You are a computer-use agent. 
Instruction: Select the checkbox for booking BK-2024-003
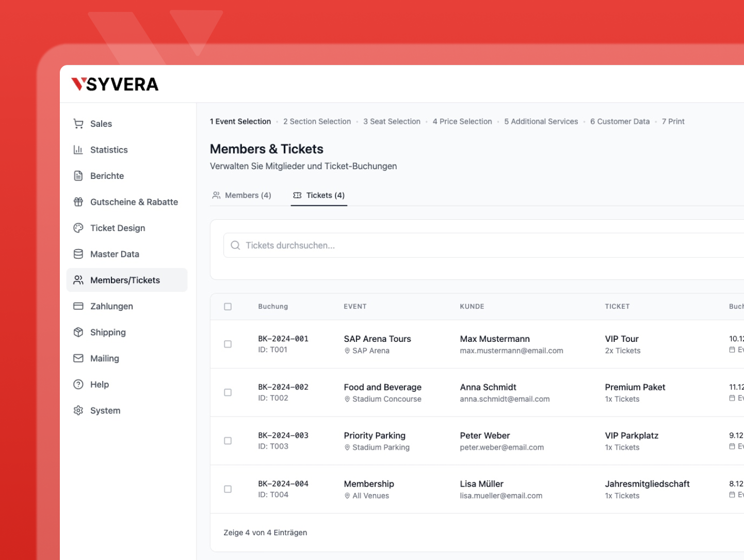[x=228, y=441]
